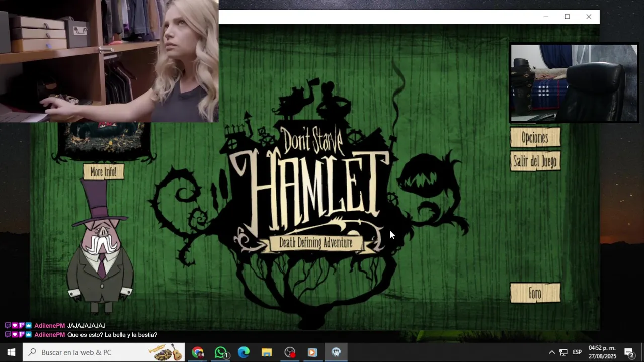This screenshot has width=644, height=362.
Task: Open WhatsApp from the taskbar
Action: tap(221, 352)
